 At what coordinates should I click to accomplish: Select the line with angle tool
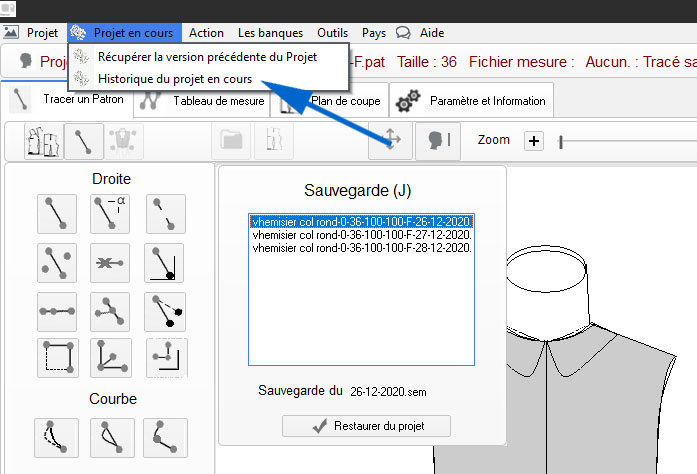coord(109,214)
